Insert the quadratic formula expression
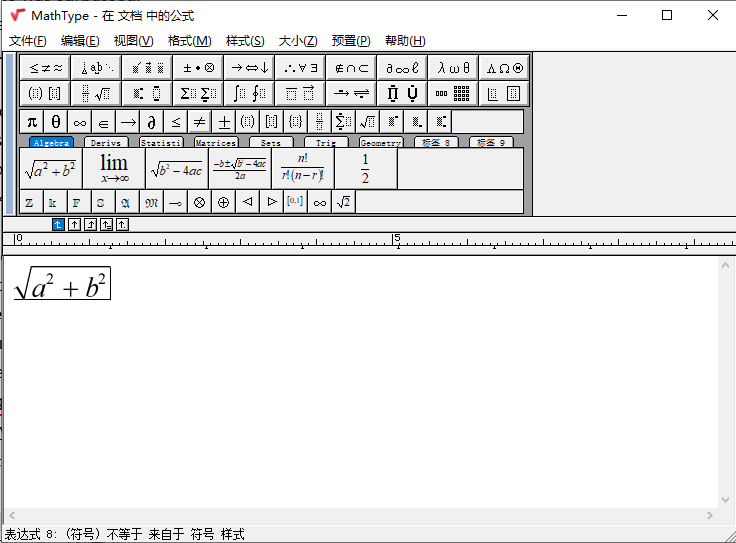 click(240, 168)
